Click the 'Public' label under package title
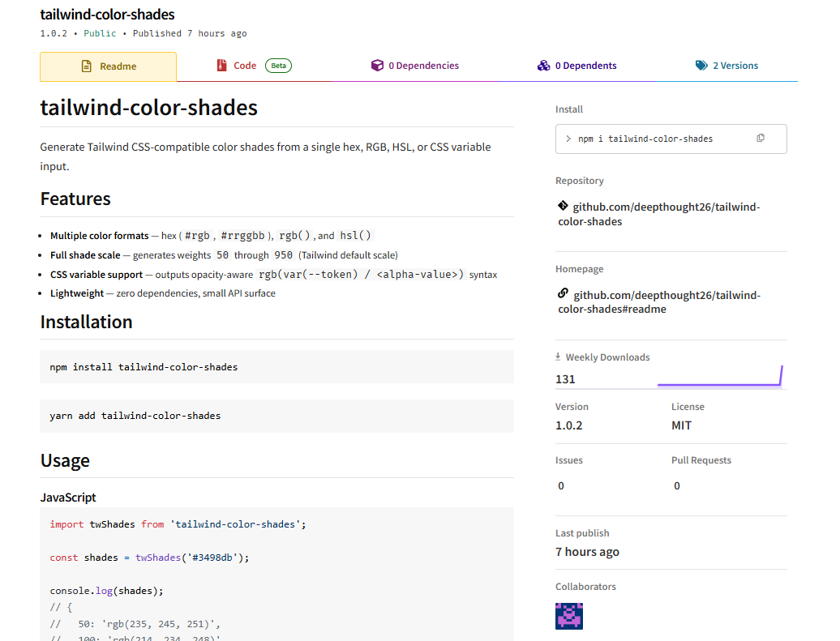 coord(100,33)
